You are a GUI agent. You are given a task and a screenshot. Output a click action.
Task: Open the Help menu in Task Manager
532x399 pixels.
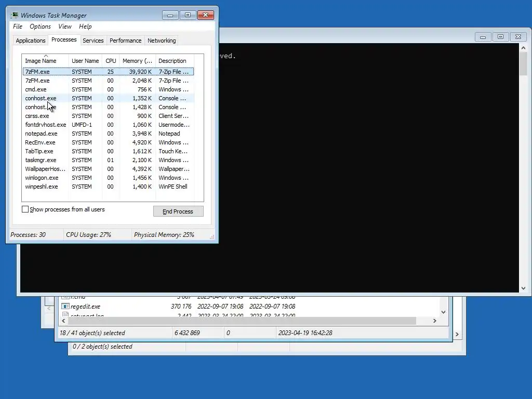coord(85,26)
